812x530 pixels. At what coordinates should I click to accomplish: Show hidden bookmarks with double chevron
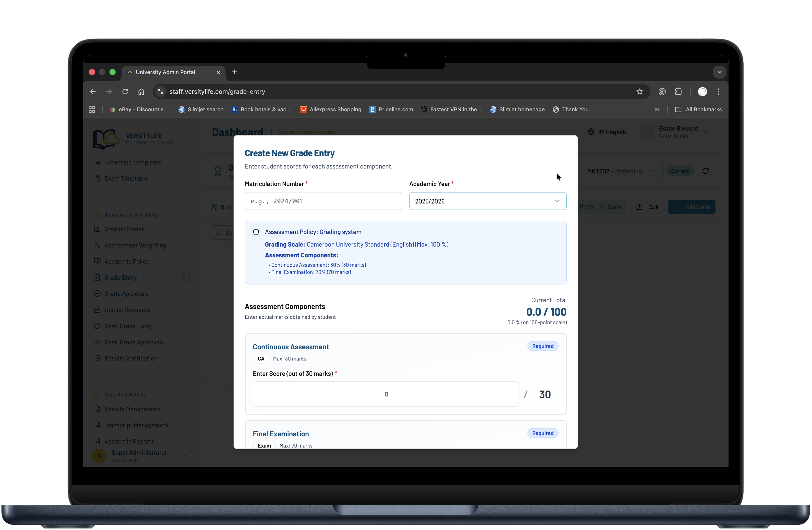tap(657, 109)
